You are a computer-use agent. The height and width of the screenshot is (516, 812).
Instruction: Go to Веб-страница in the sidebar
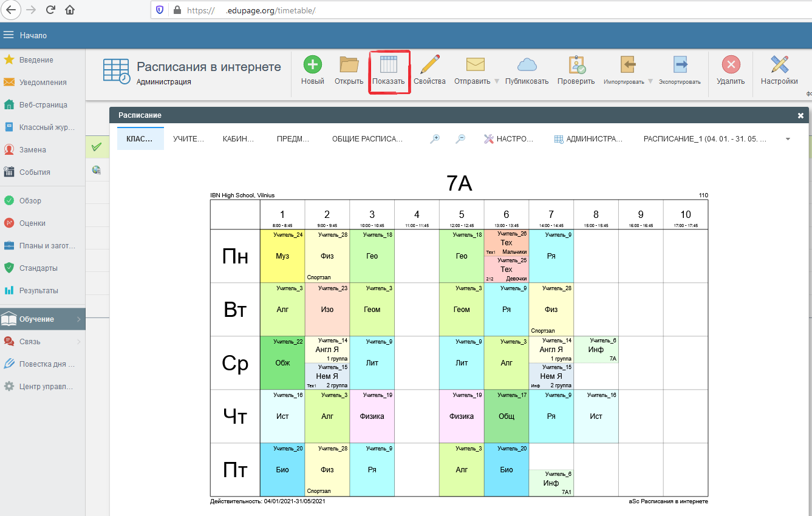[x=43, y=105]
